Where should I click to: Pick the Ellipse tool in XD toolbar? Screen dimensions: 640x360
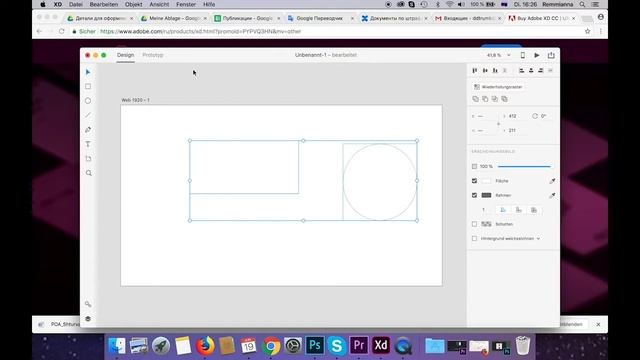point(88,101)
